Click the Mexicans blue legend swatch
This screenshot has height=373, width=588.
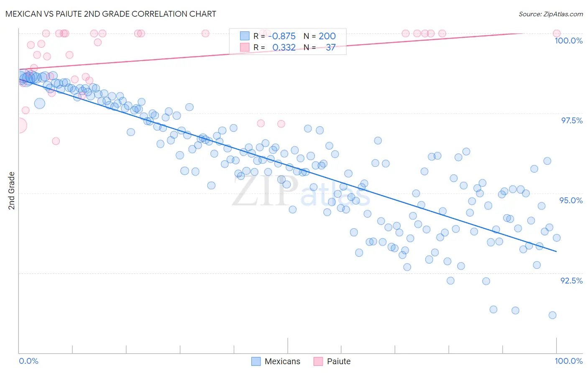[256, 361]
